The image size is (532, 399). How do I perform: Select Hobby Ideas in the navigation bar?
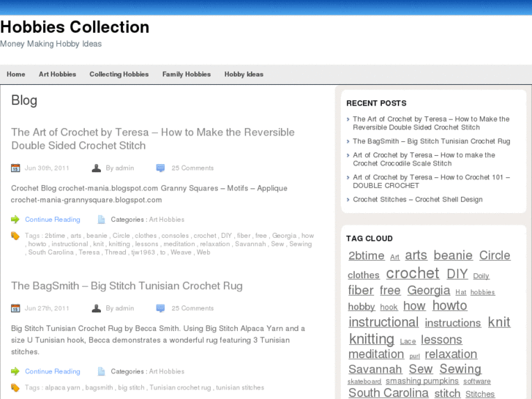pyautogui.click(x=244, y=74)
